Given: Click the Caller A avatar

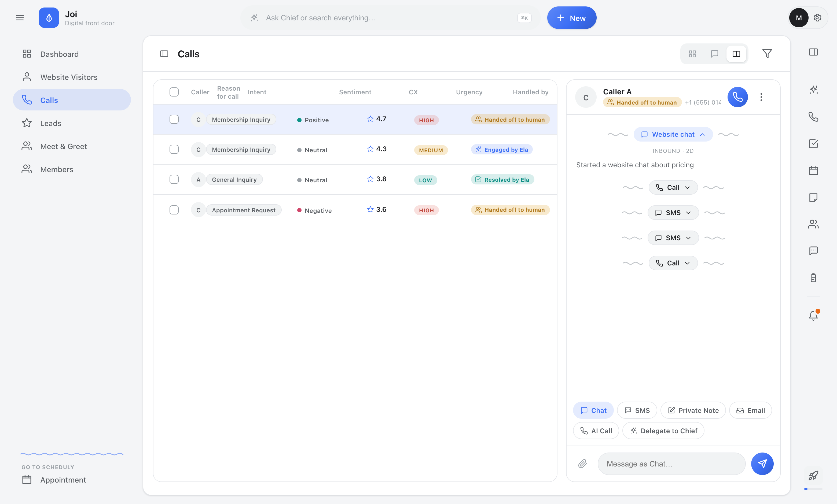Looking at the screenshot, I should (x=586, y=97).
